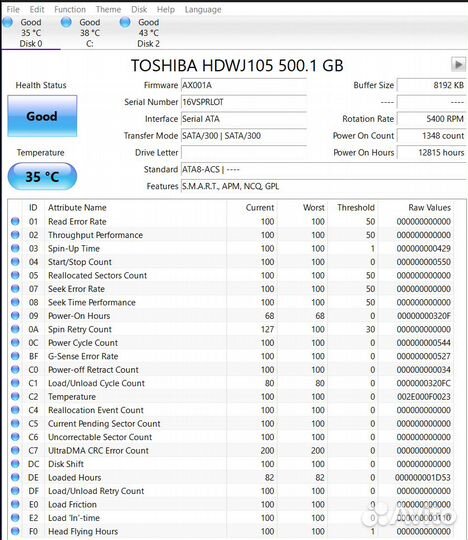Click the status icon for Seek Time Performance
Viewport: 468px width, 540px height.
pos(15,302)
